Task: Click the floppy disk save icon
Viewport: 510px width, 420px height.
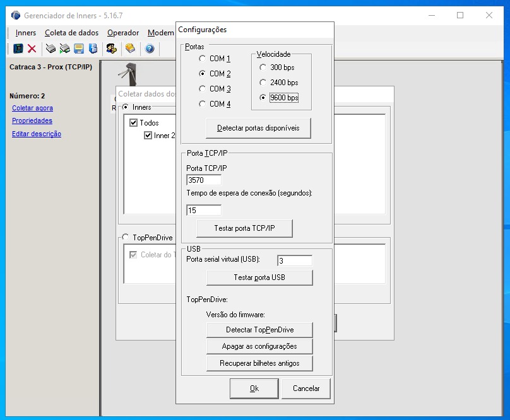Action: pos(79,49)
